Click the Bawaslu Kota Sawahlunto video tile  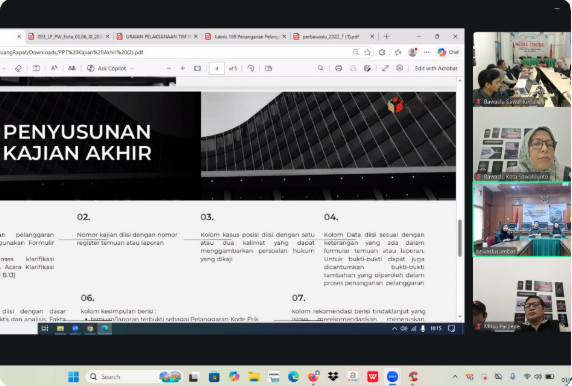click(522, 144)
